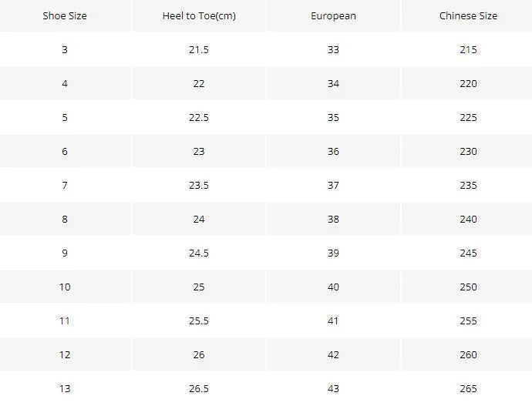Select shoe size 3 cell
The height and width of the screenshot is (406, 532).
point(65,50)
